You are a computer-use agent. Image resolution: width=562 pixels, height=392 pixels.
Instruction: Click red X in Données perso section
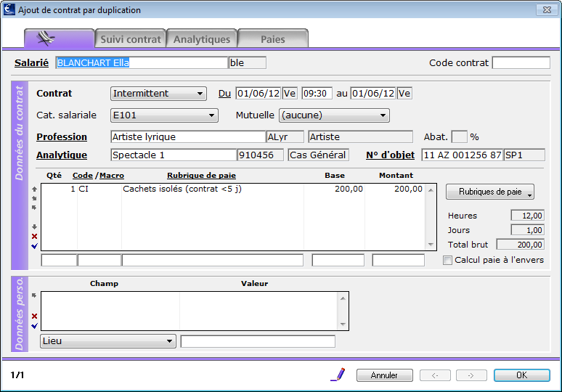click(x=34, y=316)
